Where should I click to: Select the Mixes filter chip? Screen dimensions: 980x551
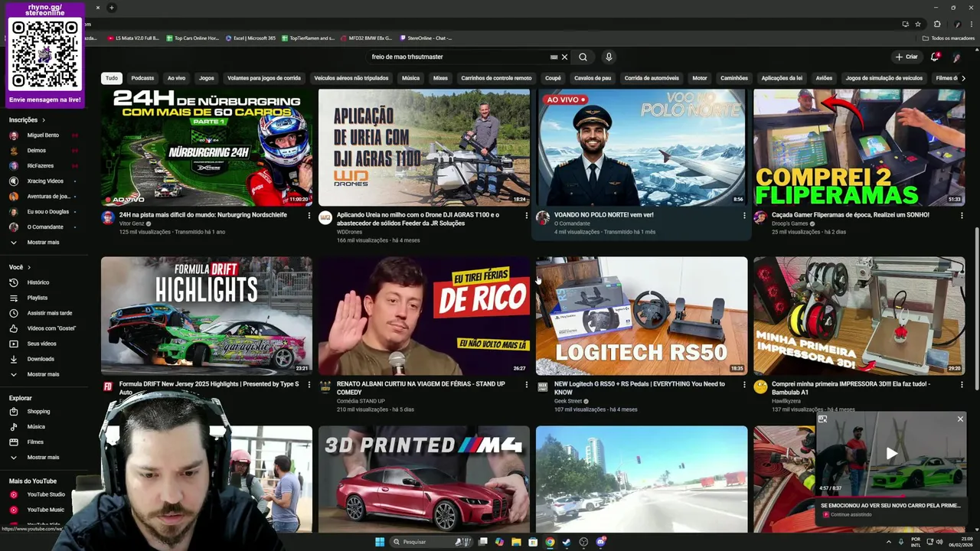click(440, 78)
